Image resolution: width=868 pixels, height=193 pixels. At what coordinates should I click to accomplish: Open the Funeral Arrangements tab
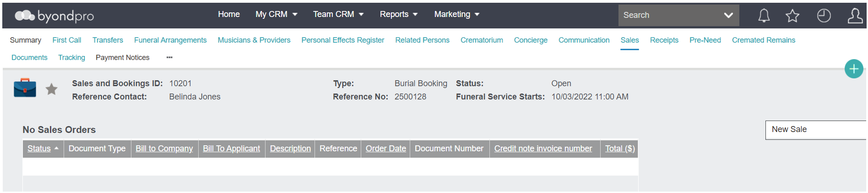point(170,40)
